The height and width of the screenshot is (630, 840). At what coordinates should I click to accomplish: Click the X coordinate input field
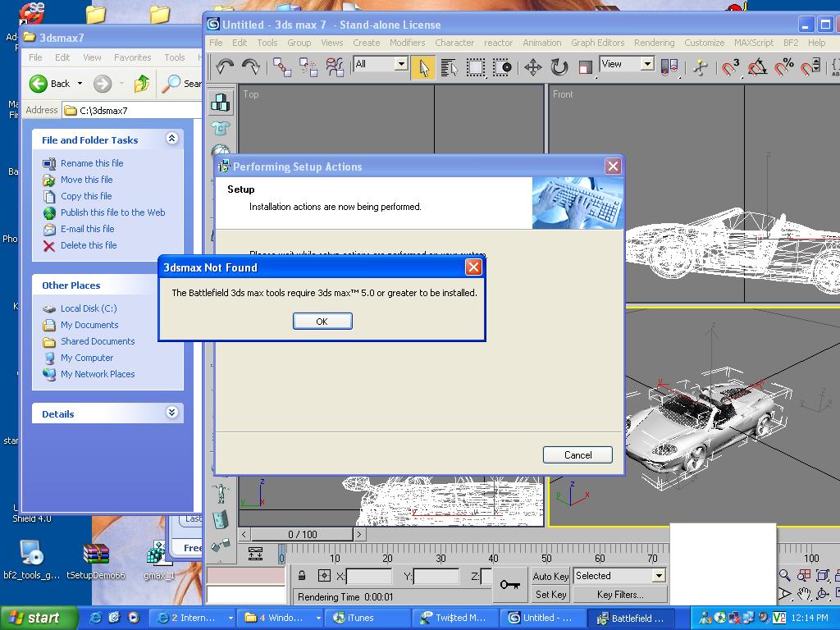coord(368,576)
